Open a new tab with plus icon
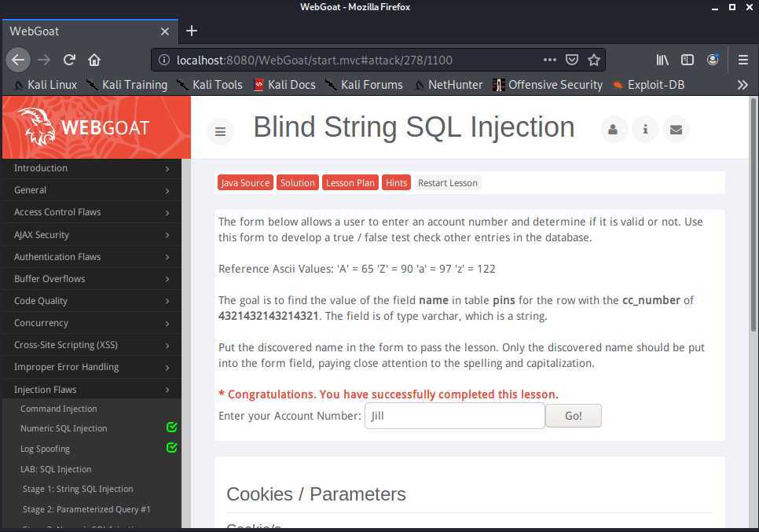Image resolution: width=759 pixels, height=532 pixels. (x=192, y=31)
